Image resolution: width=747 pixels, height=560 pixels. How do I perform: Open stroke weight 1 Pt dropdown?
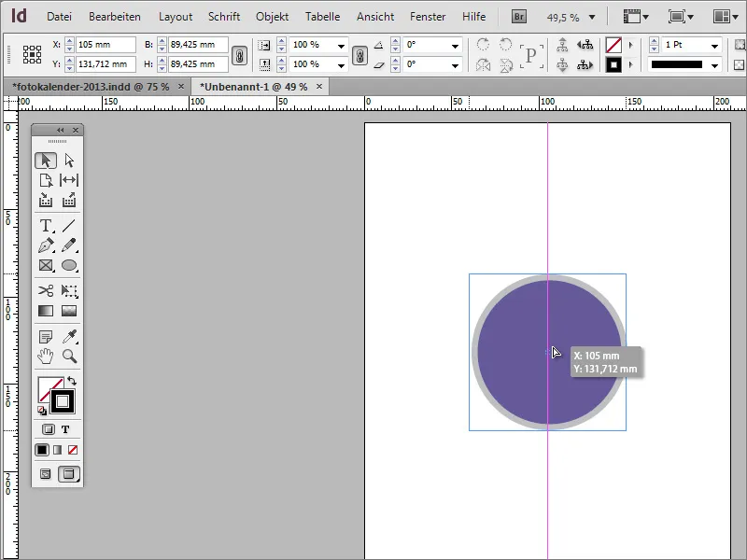tap(714, 46)
